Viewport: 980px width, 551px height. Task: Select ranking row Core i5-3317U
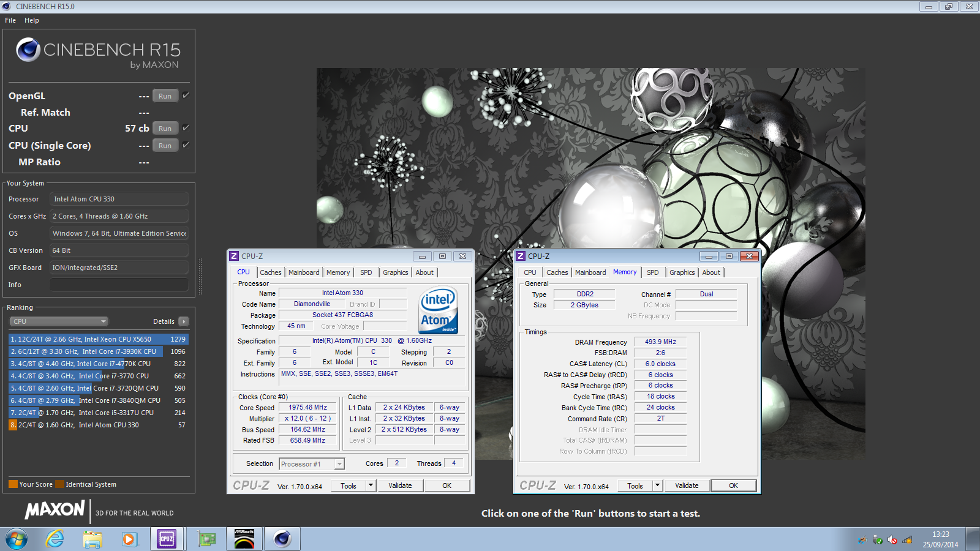coord(98,413)
